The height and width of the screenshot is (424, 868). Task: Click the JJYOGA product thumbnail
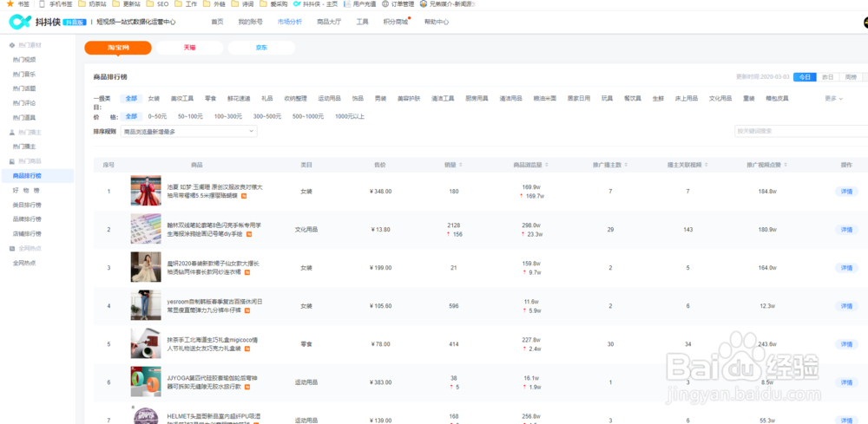(146, 382)
